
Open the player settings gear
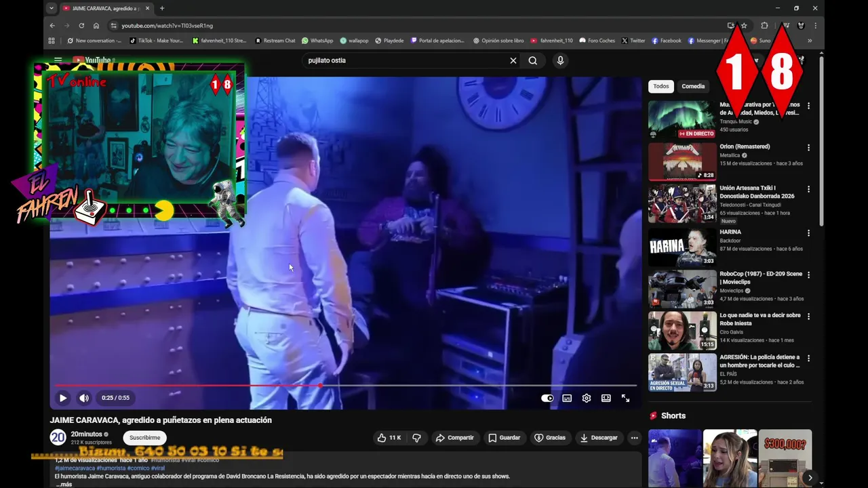coord(587,399)
